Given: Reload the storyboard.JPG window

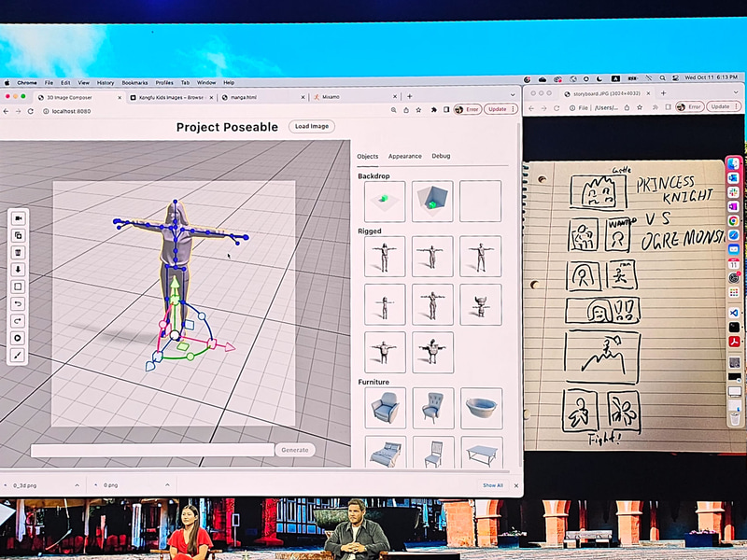Looking at the screenshot, I should (x=557, y=108).
